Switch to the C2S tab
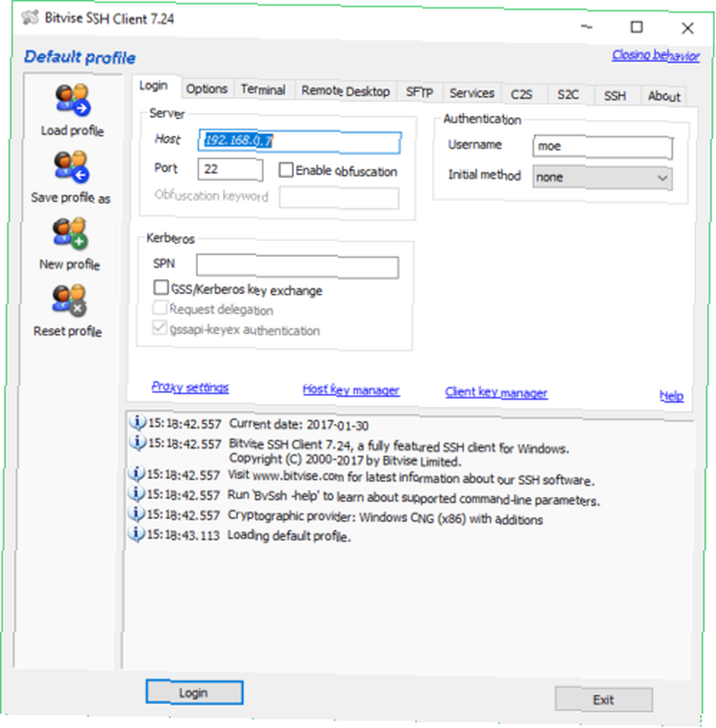 522,95
